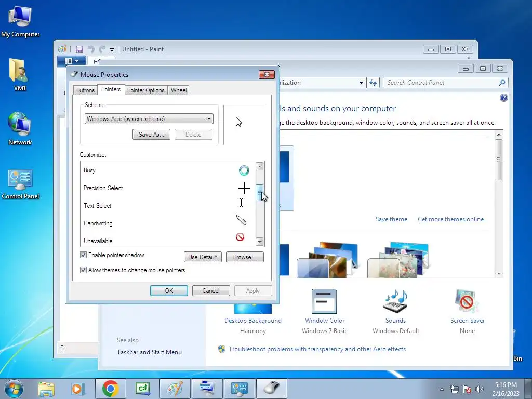Open Taskbar and Start Menu link
The width and height of the screenshot is (532, 399).
coord(149,352)
